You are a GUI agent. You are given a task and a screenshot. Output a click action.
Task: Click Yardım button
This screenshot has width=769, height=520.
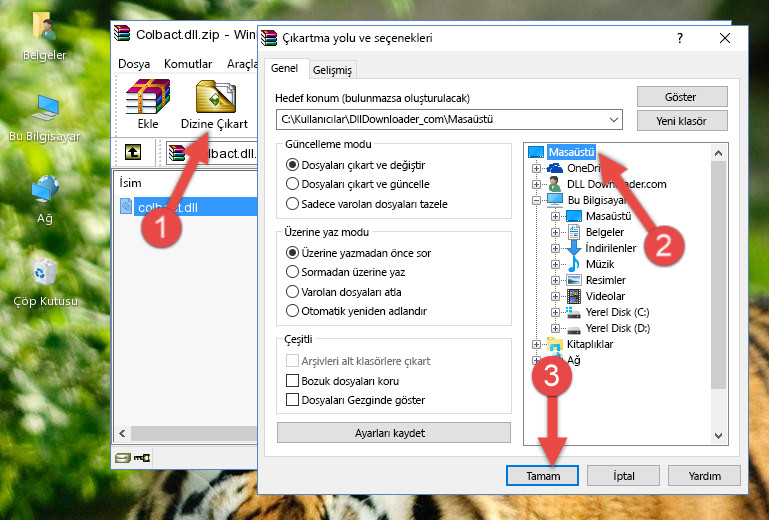coord(704,476)
